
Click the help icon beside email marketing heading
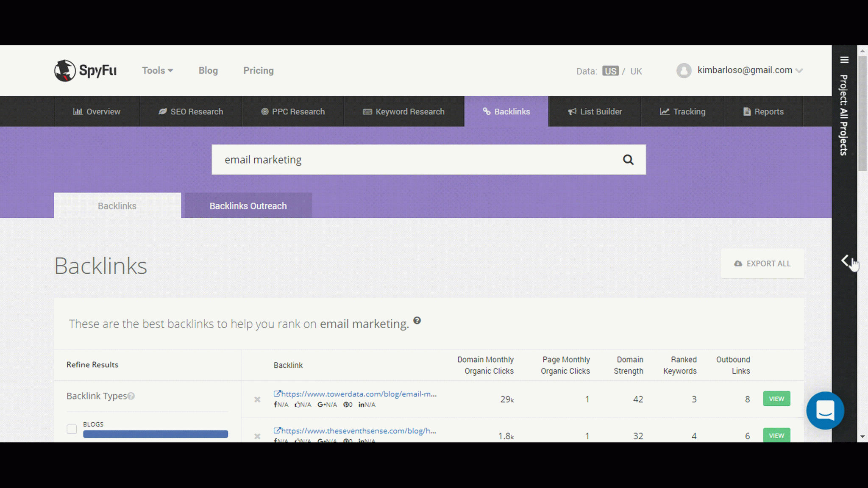tap(417, 321)
